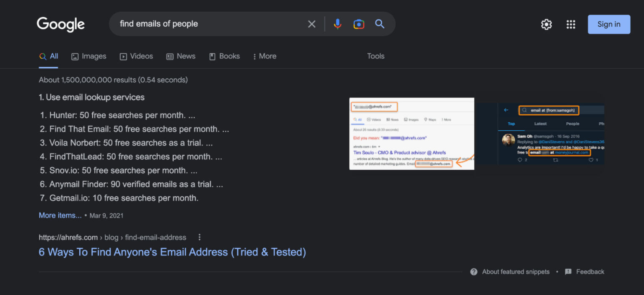Expand the More search categories menu
Image resolution: width=644 pixels, height=295 pixels.
pos(264,56)
